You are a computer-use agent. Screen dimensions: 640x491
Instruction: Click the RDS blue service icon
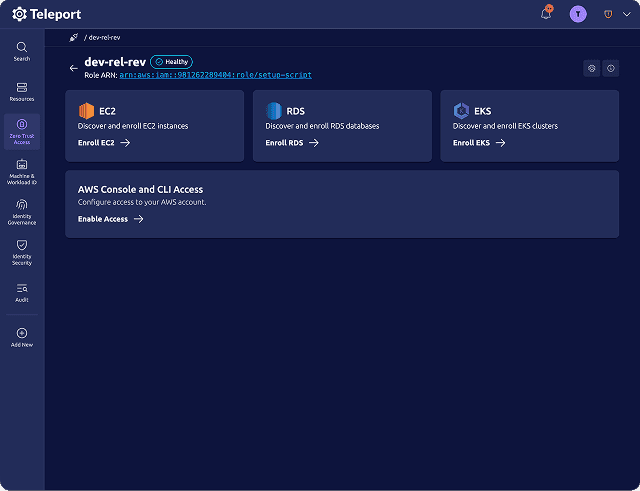[x=273, y=111]
